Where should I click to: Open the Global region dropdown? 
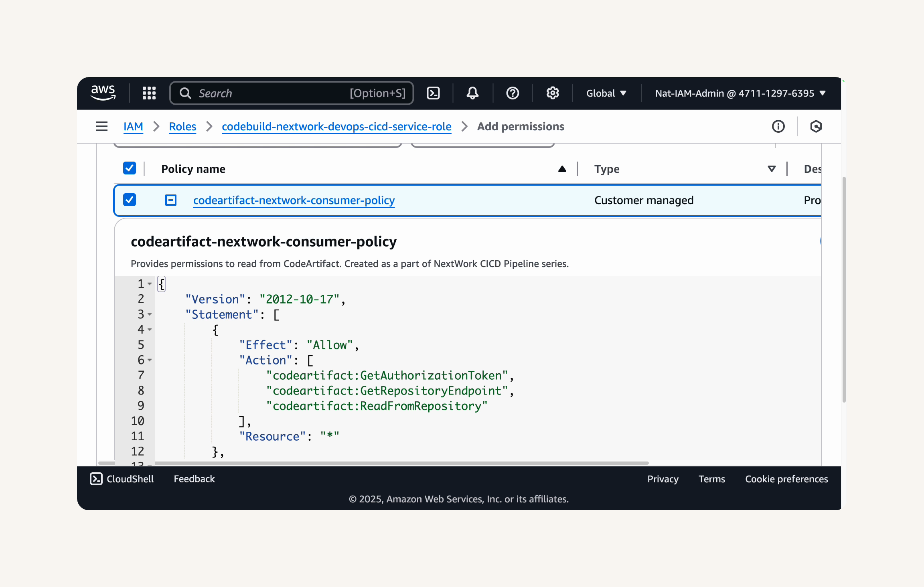tap(606, 93)
